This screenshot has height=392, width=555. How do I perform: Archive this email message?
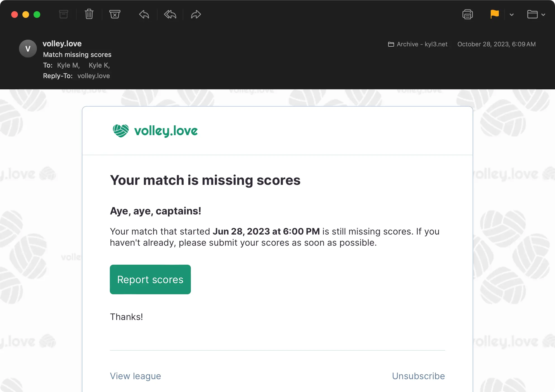point(63,14)
